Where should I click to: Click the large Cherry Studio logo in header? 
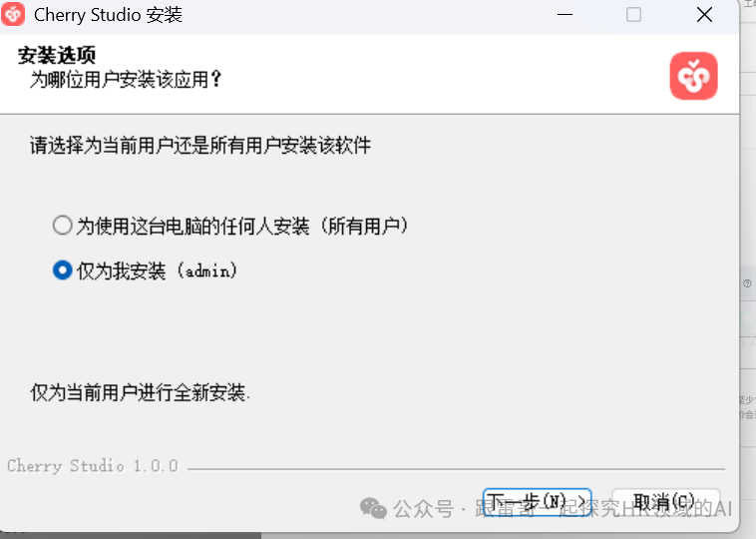[693, 76]
